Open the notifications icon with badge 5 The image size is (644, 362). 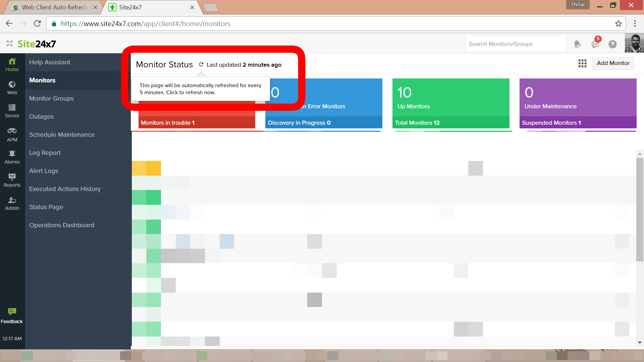click(x=595, y=44)
